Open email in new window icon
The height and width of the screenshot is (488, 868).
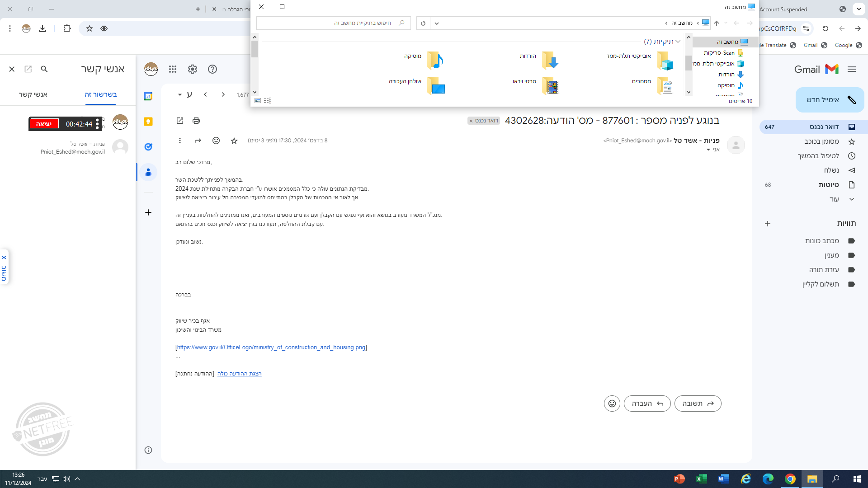180,121
